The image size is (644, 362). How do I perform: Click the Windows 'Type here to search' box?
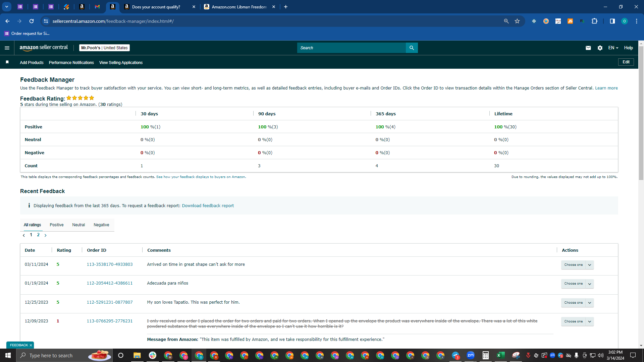tap(64, 355)
